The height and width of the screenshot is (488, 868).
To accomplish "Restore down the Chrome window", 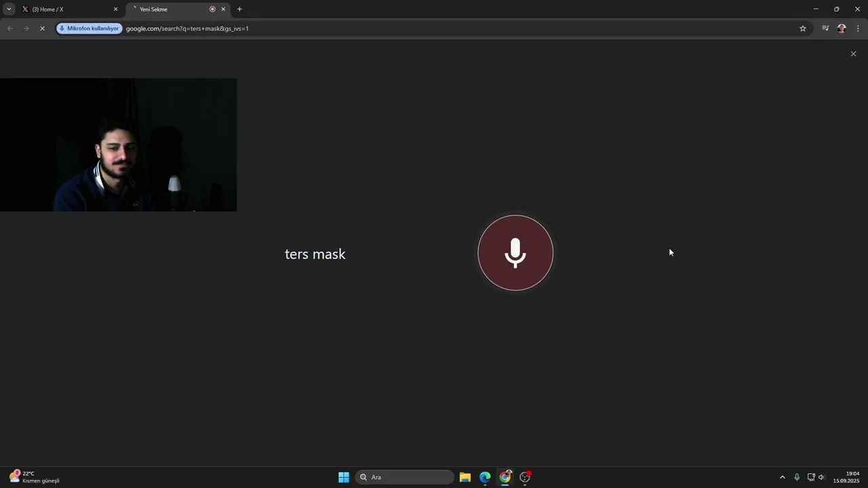I will [837, 9].
